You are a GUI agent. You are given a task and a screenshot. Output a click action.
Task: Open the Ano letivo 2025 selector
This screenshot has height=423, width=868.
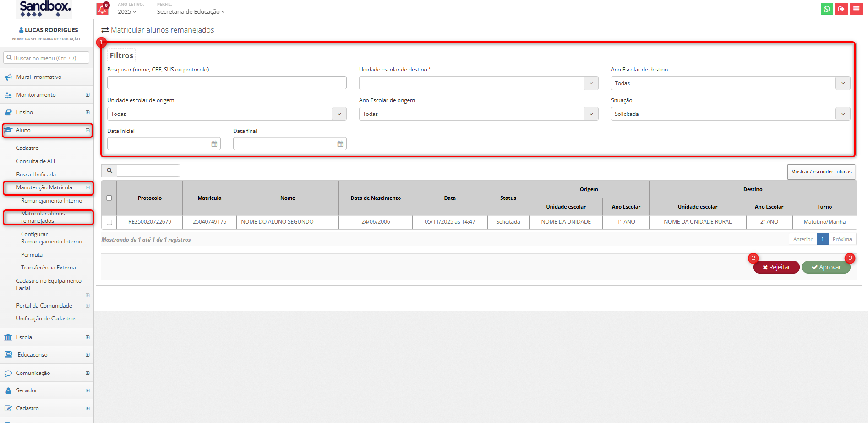coord(127,12)
